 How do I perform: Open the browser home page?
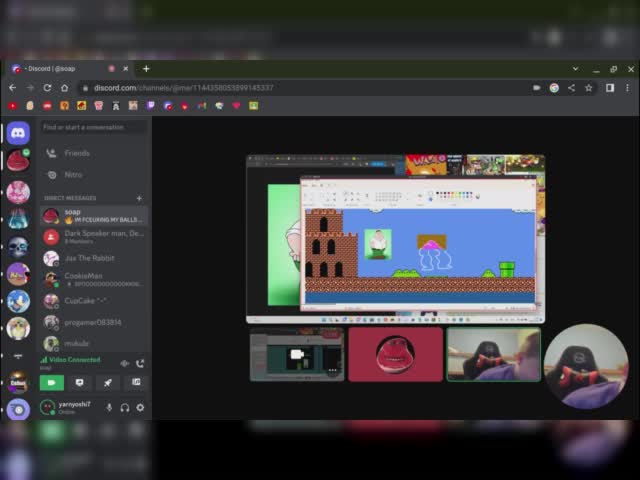click(x=64, y=88)
